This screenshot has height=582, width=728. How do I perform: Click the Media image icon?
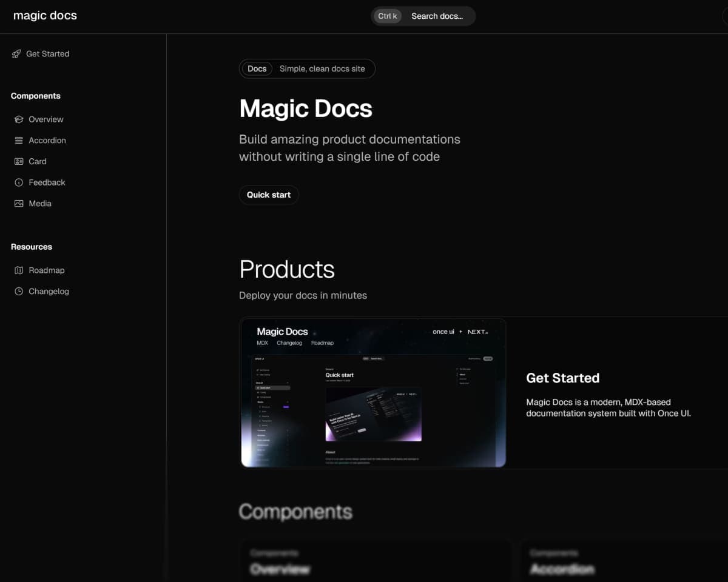19,204
